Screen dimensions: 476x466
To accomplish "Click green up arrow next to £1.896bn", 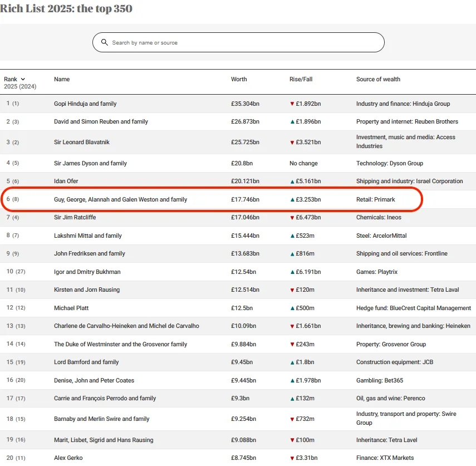I will click(292, 122).
